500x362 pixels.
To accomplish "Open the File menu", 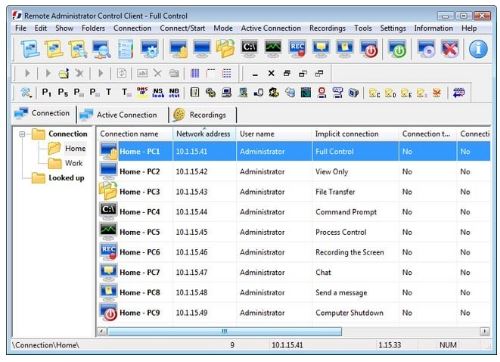I will pyautogui.click(x=21, y=28).
